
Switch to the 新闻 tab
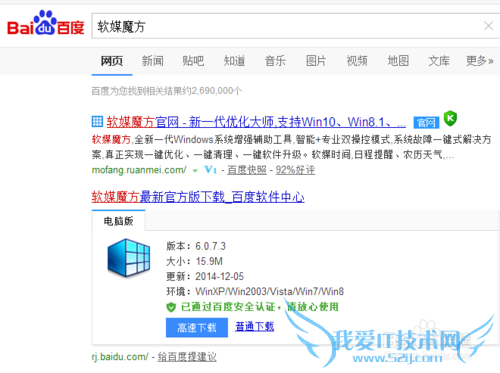click(x=153, y=61)
